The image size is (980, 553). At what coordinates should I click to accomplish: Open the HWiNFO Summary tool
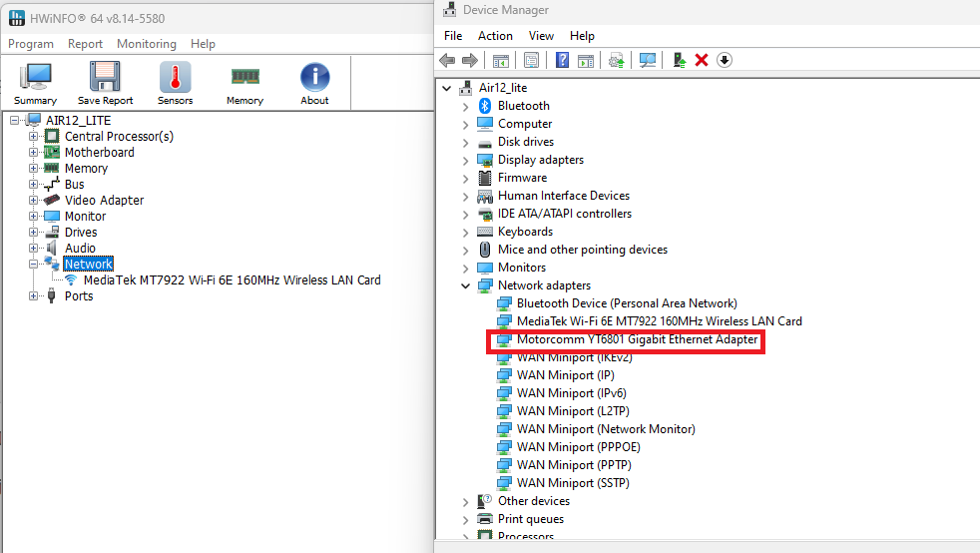(x=36, y=83)
